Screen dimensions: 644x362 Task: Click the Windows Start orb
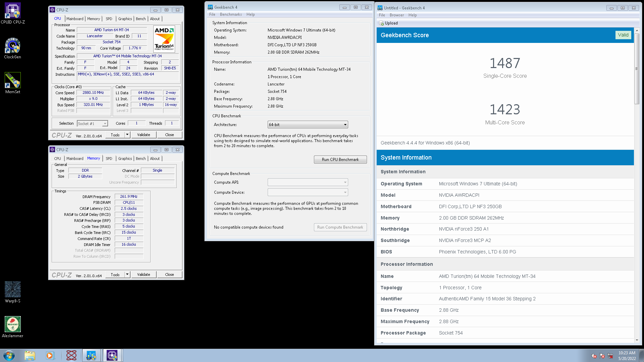click(x=9, y=355)
